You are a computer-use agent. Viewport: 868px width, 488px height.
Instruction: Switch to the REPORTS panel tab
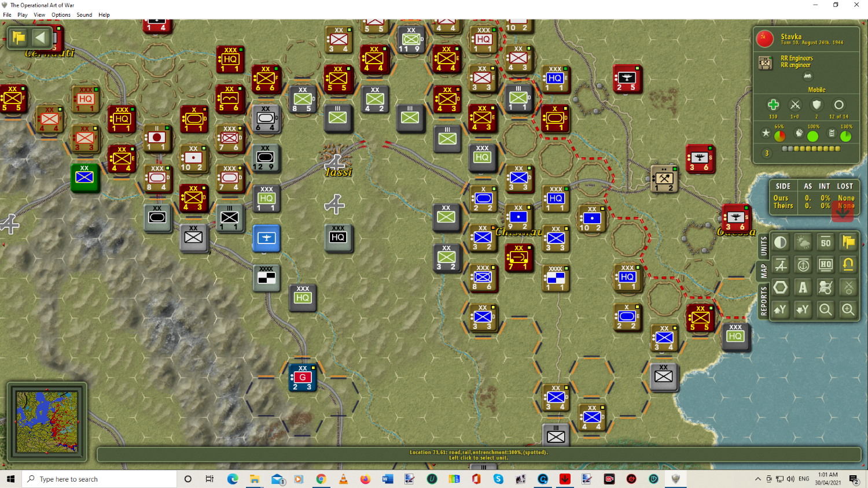[x=764, y=301]
